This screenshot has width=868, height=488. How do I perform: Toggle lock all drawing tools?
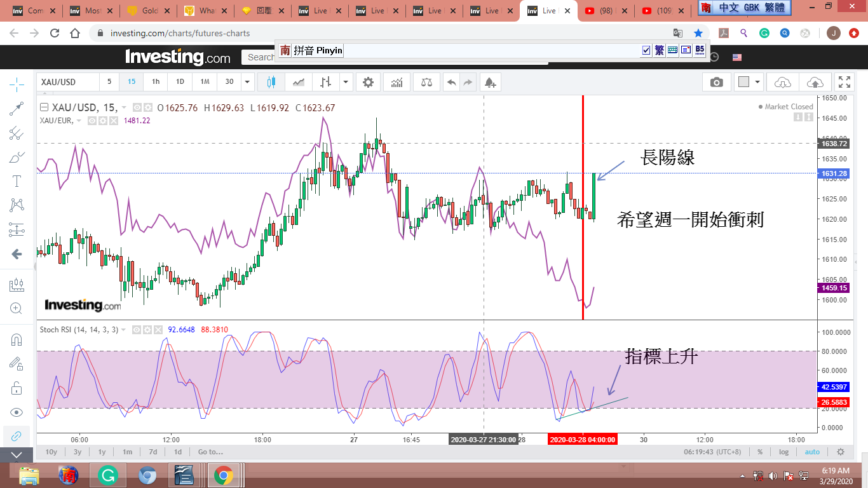pos(17,388)
